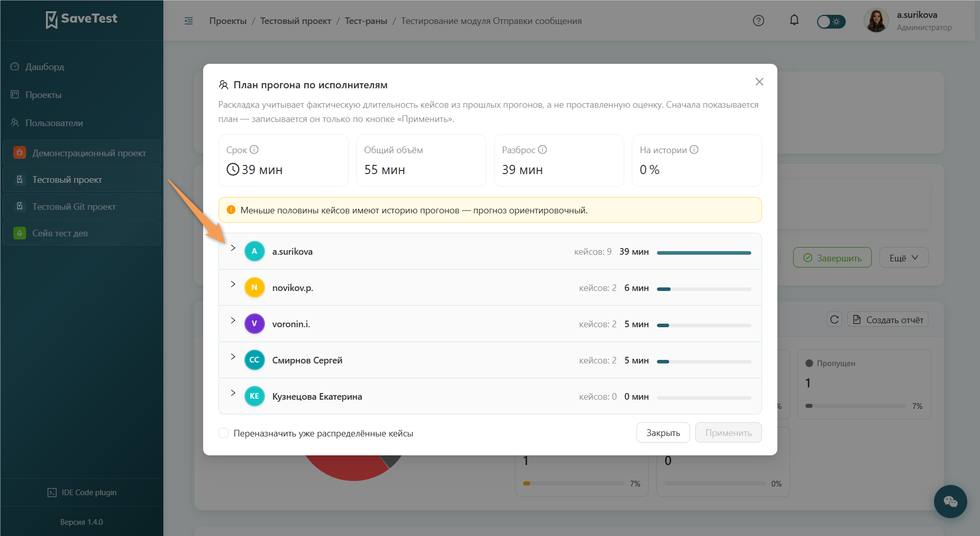Open notifications bell
Viewport: 980px width, 536px height.
pos(794,20)
